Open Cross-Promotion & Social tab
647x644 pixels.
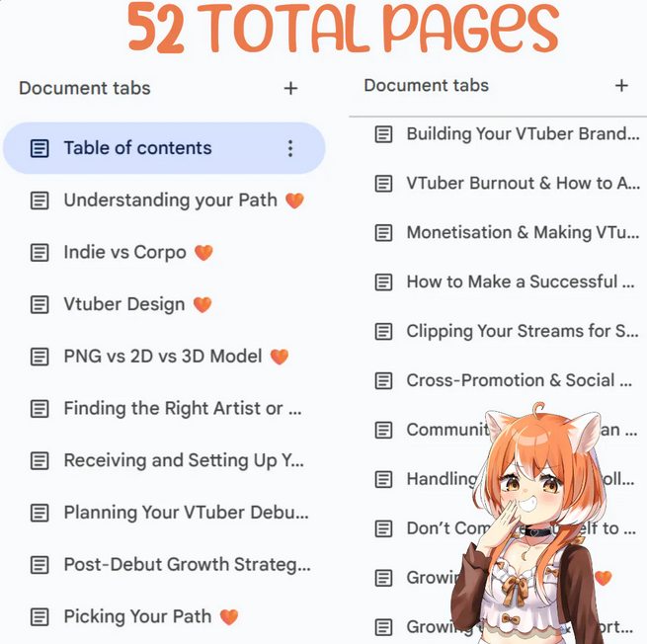(x=504, y=380)
